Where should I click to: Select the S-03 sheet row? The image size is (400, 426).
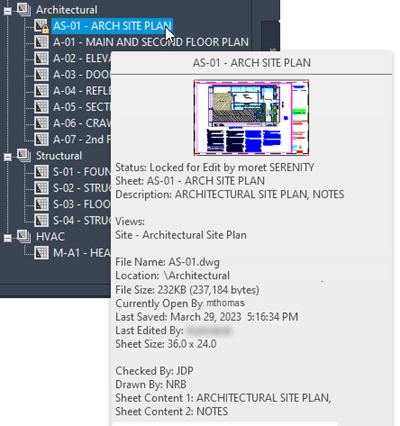(82, 204)
